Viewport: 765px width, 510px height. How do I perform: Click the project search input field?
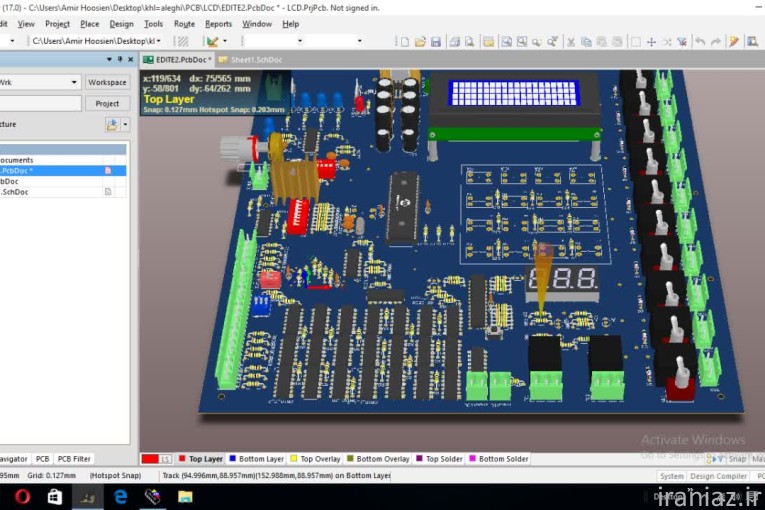[x=40, y=103]
